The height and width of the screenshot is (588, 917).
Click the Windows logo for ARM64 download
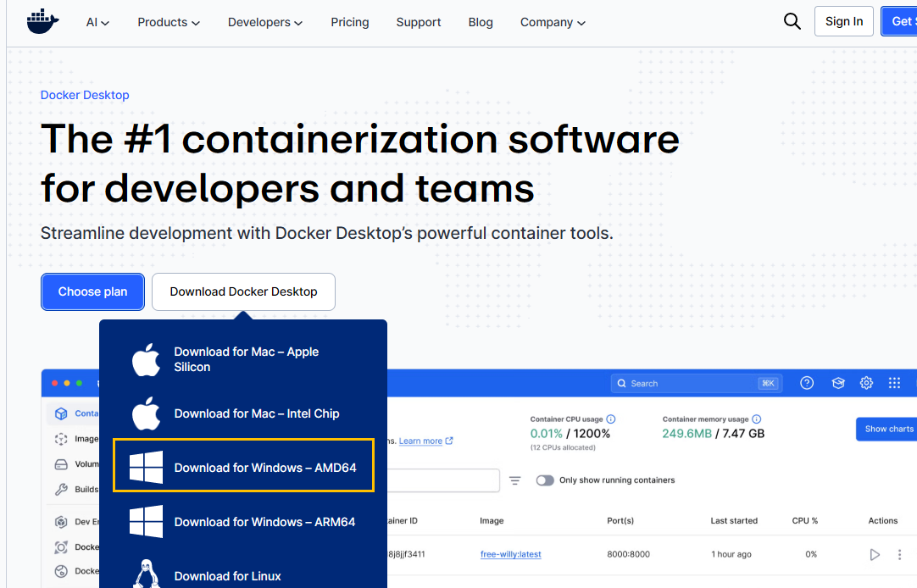tap(146, 521)
